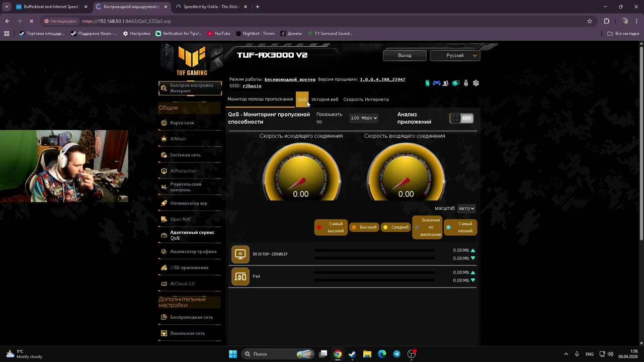Click the blue gamepad status icon
The width and height of the screenshot is (644, 362).
tap(436, 83)
